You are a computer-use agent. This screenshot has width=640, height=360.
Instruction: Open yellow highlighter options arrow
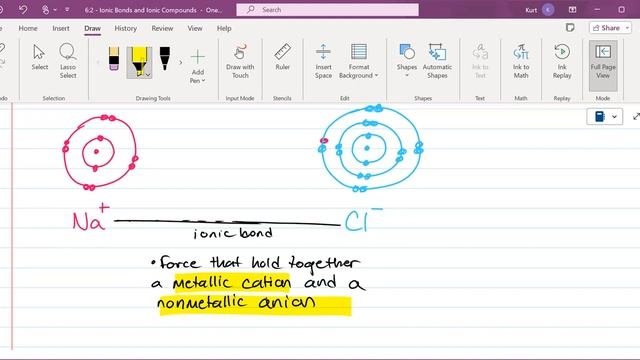tap(148, 75)
